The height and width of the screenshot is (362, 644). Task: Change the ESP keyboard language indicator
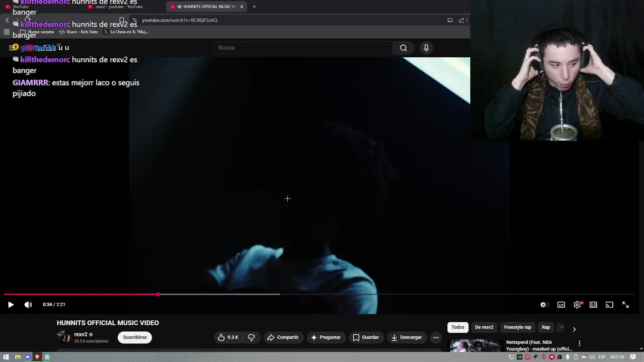(602, 357)
